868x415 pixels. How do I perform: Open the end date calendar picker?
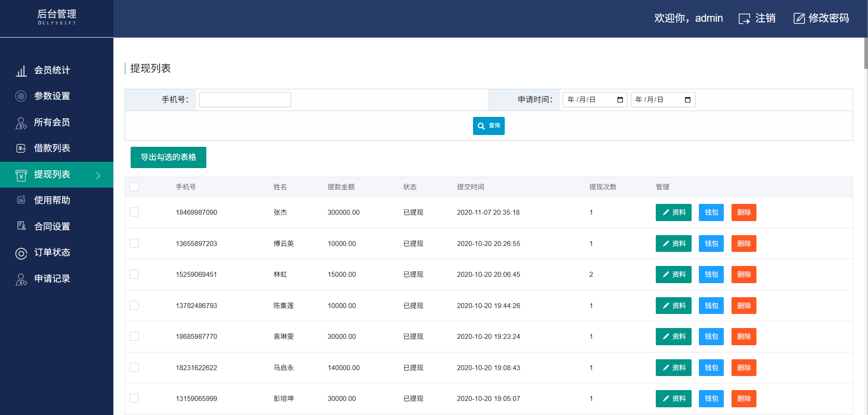click(688, 100)
